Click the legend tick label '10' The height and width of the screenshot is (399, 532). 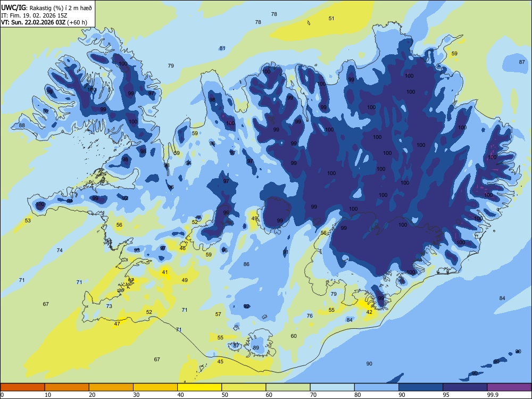48,395
